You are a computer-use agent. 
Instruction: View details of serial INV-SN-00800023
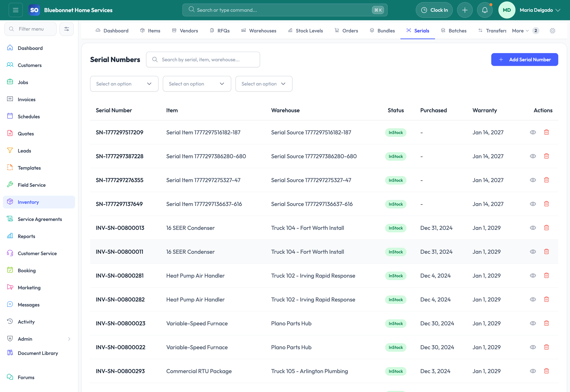click(x=533, y=323)
